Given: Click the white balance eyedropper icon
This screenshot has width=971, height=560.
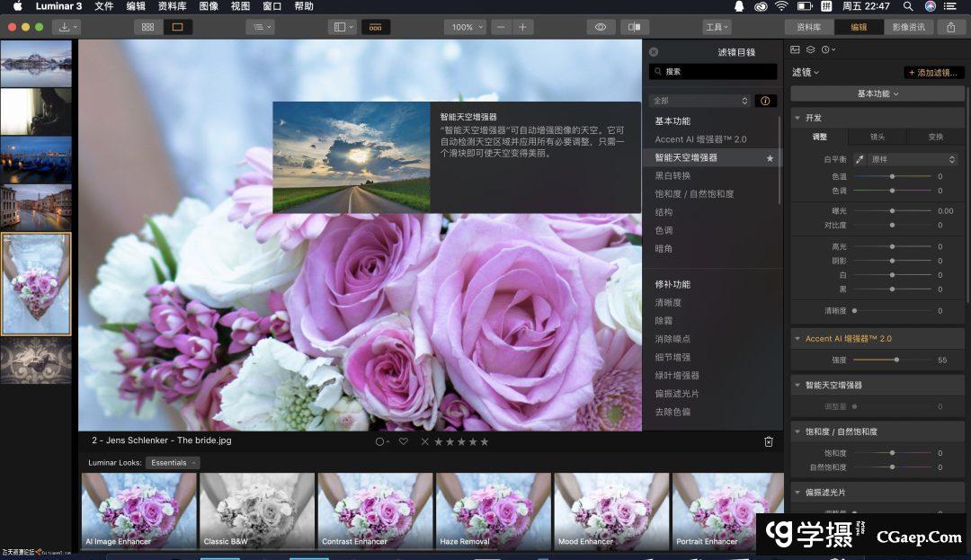Looking at the screenshot, I should pos(859,159).
